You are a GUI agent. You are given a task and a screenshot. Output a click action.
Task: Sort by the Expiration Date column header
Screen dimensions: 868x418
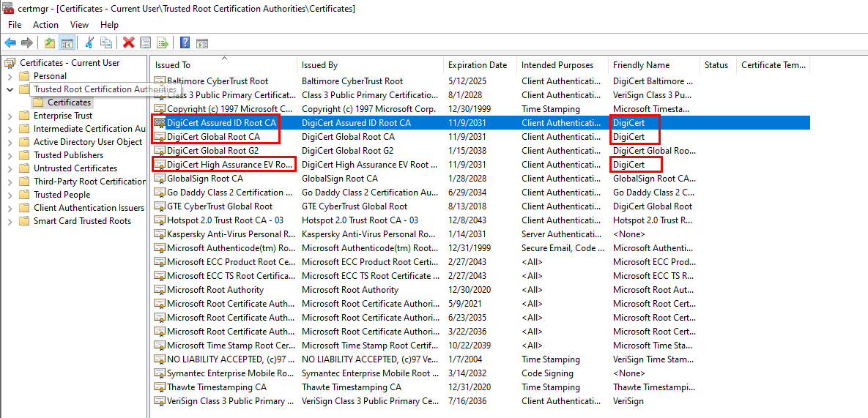480,65
